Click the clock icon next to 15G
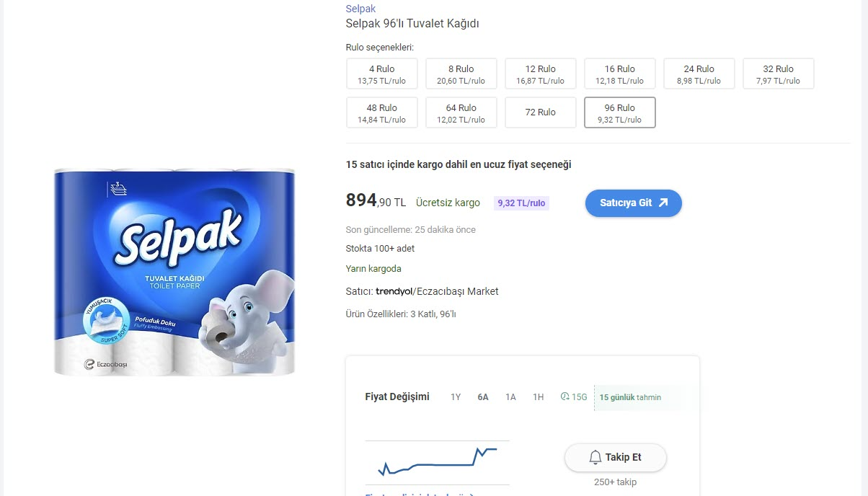Viewport: 868px width, 496px height. pyautogui.click(x=564, y=397)
